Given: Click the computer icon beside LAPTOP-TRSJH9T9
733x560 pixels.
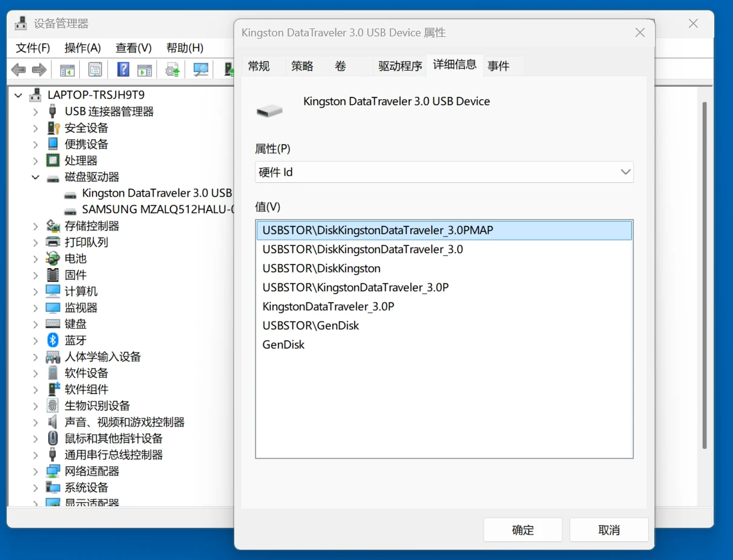Looking at the screenshot, I should [x=36, y=95].
